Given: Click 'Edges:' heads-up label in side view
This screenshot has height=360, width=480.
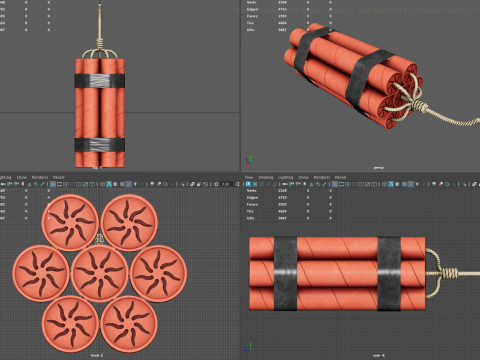Looking at the screenshot, I should [252, 198].
